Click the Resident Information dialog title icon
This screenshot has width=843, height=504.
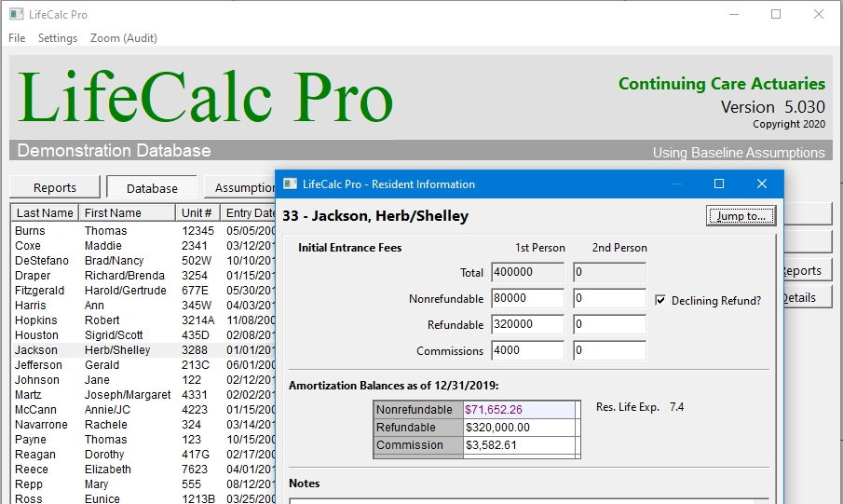[291, 184]
